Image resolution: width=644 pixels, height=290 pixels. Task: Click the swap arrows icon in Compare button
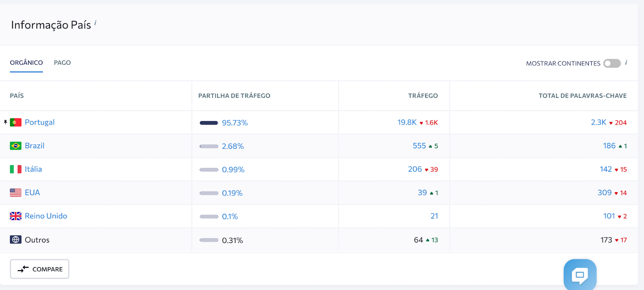[23, 269]
